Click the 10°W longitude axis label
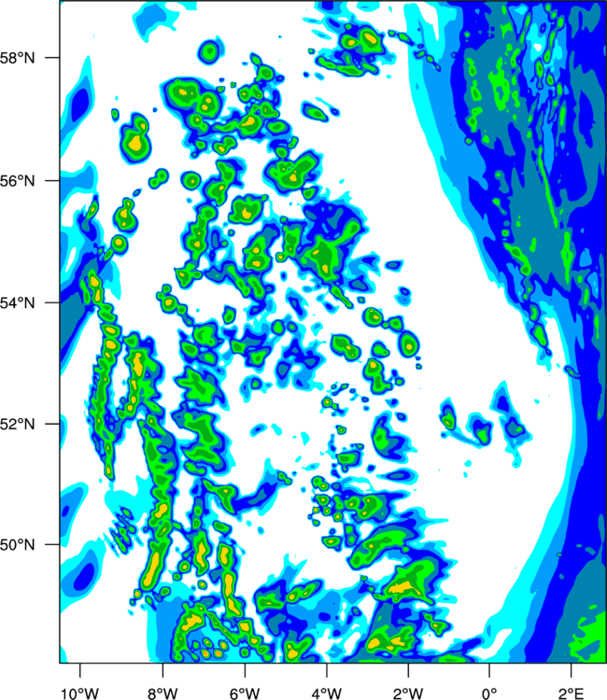 click(x=80, y=693)
